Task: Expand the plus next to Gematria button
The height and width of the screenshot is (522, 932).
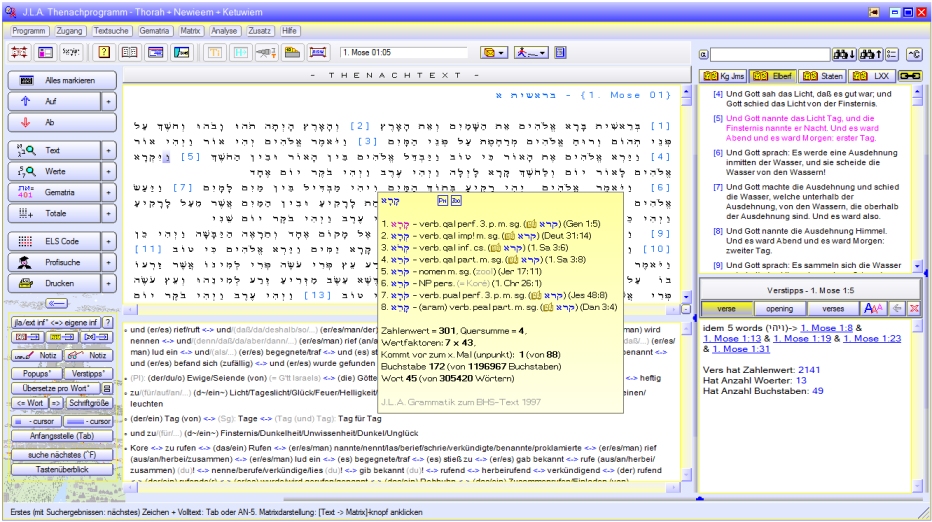Action: click(x=108, y=193)
